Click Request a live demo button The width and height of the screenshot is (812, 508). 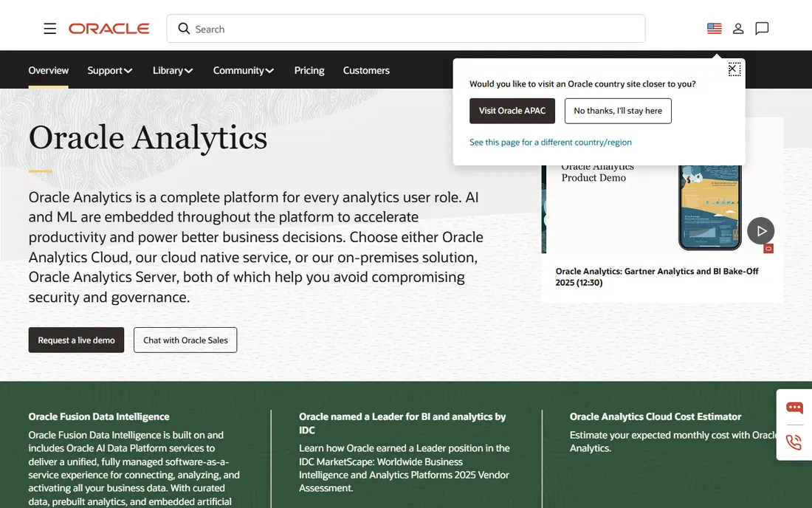(76, 340)
